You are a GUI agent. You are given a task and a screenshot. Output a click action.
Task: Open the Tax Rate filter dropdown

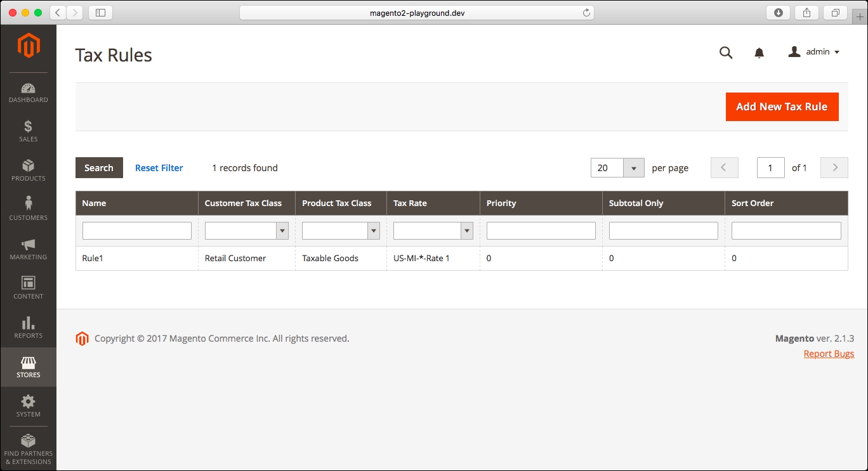[x=433, y=231]
